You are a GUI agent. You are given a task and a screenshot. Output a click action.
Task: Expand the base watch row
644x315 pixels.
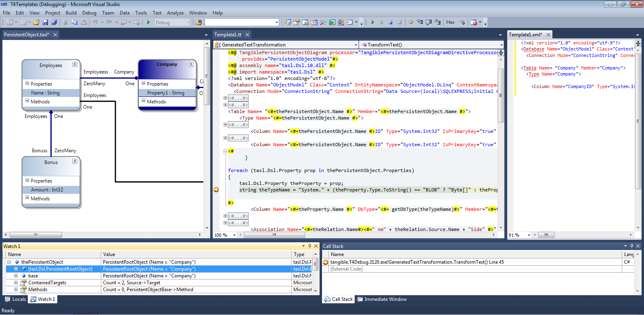click(16, 276)
